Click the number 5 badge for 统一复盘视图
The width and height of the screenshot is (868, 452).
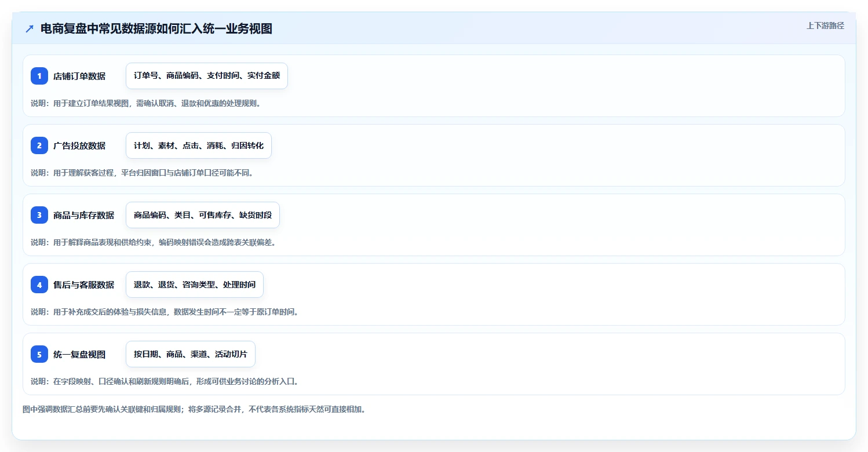39,354
